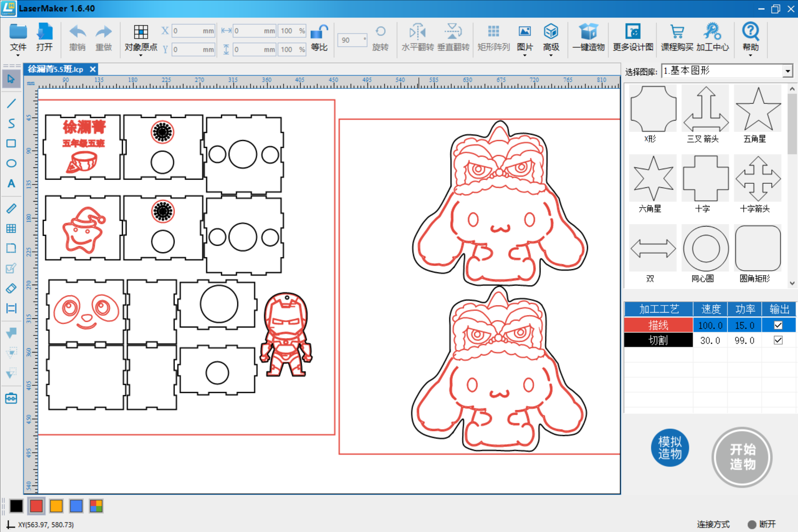The width and height of the screenshot is (798, 532).
Task: Click the 打开 open file icon
Action: [44, 32]
